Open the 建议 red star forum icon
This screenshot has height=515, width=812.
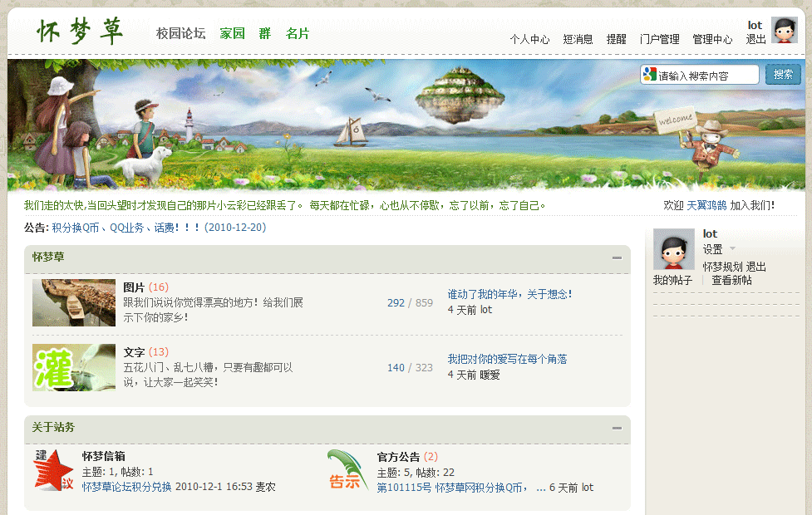[x=54, y=470]
